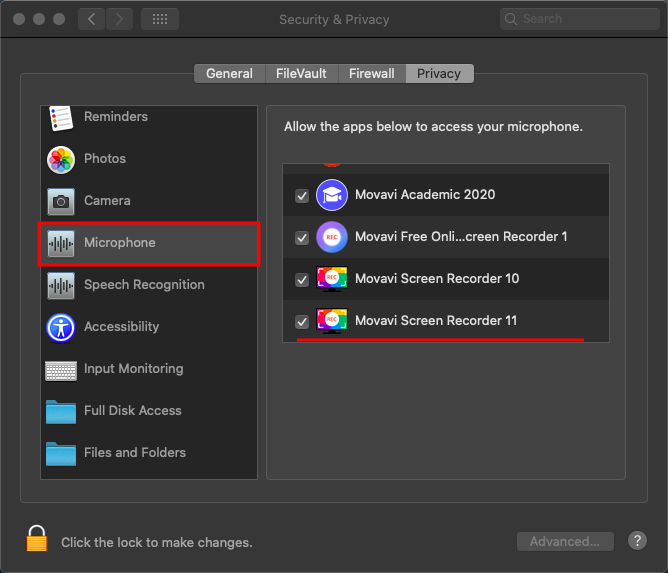Switch to the General tab
Image resolution: width=668 pixels, height=573 pixels.
[230, 74]
